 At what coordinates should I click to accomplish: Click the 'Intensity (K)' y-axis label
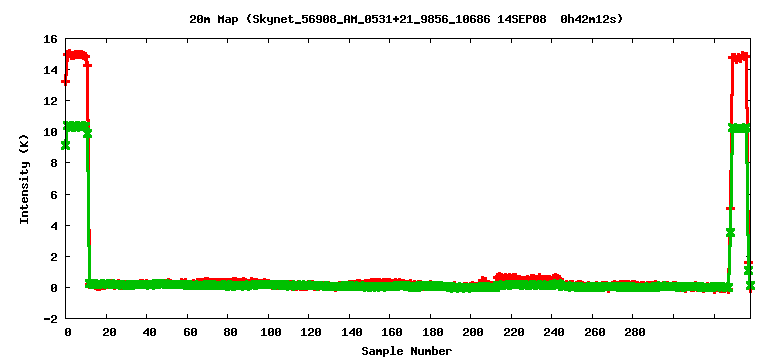(24, 179)
